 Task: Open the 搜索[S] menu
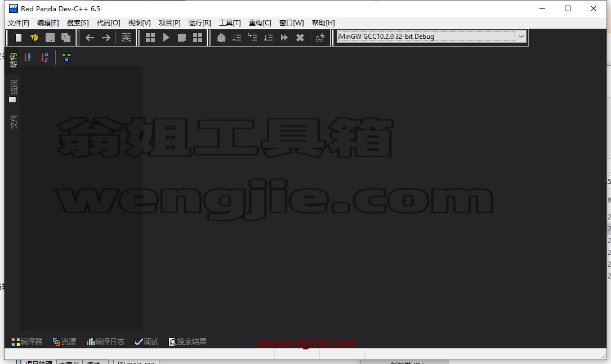(x=78, y=23)
